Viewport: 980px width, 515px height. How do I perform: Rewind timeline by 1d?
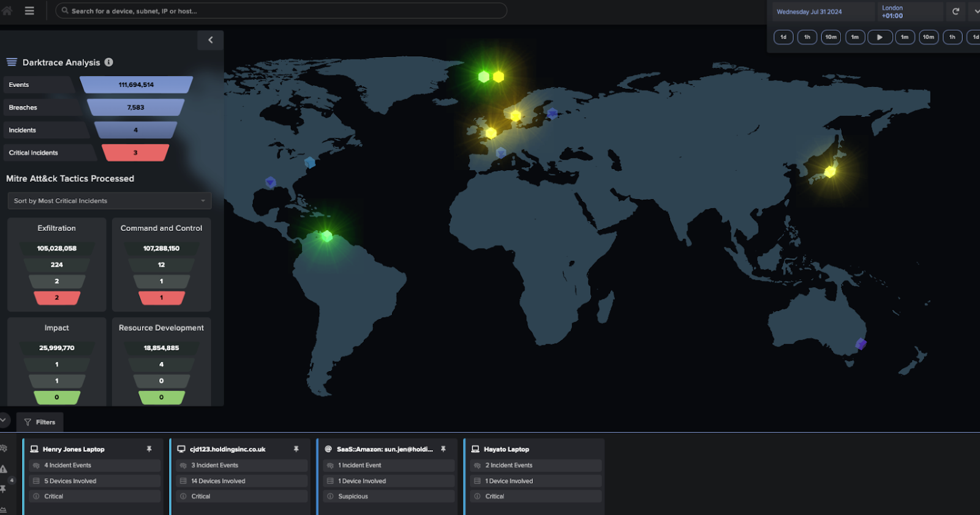click(x=783, y=37)
